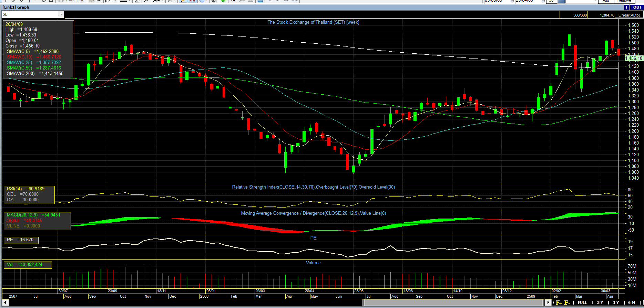644x308 pixels.
Task: Click the [Link1] Graph window title
Action: point(16,7)
